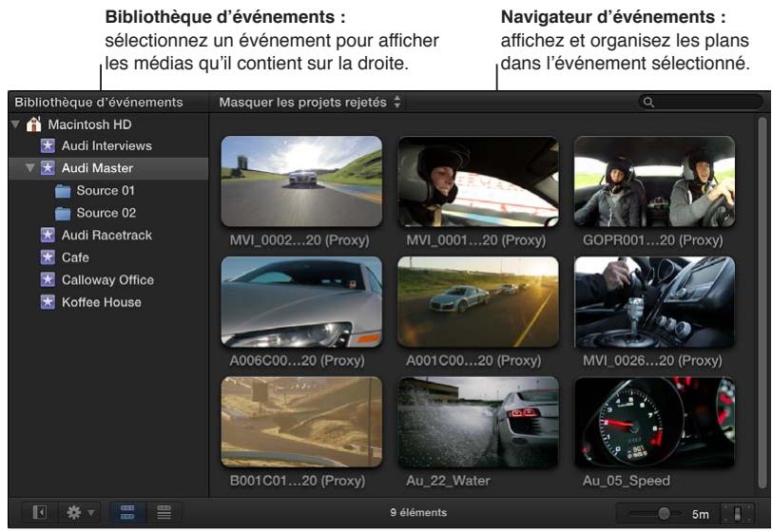Select the Calloway Office event

[108, 279]
